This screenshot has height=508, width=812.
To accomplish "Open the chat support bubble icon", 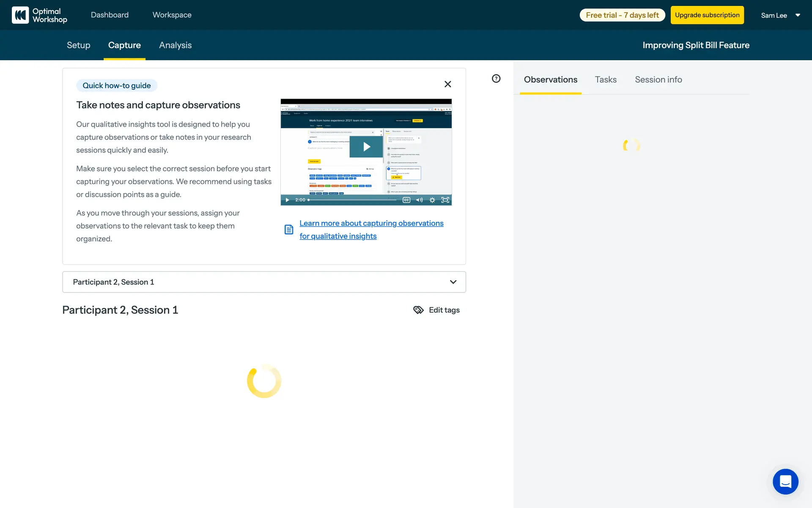I will point(785,481).
